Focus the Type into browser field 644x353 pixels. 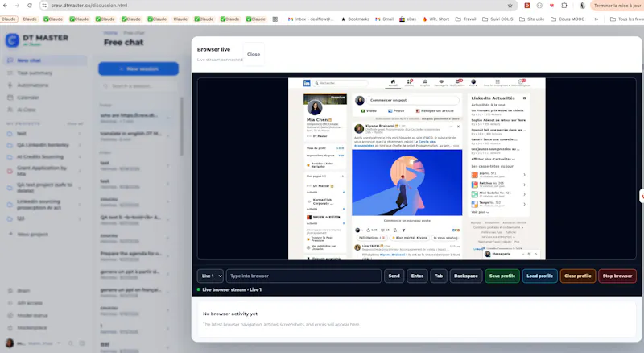point(303,276)
